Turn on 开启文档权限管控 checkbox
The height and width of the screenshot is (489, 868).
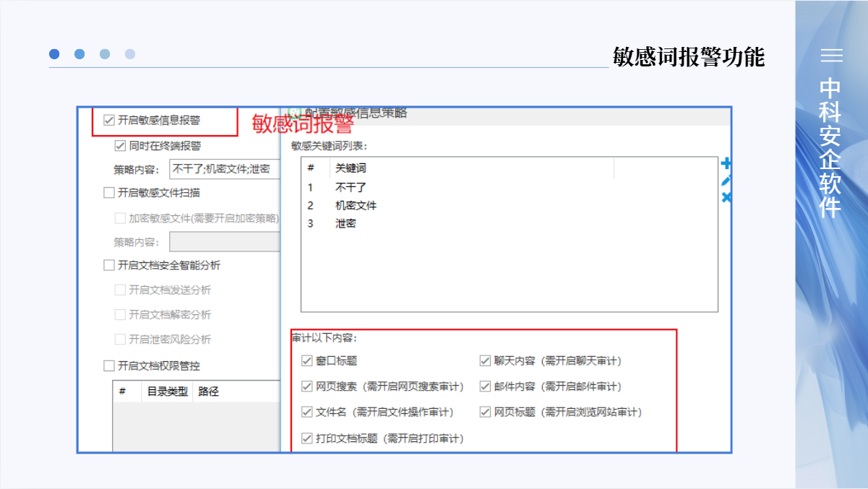click(109, 365)
